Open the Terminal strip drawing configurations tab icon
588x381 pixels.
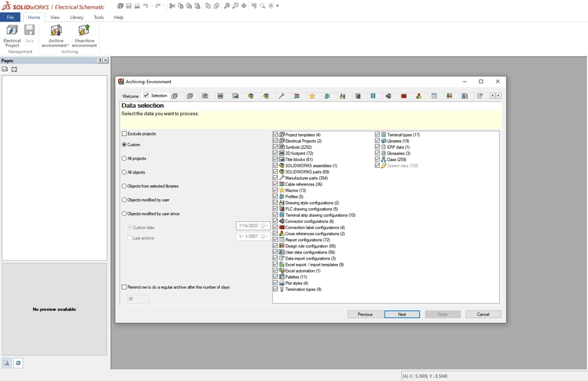pyautogui.click(x=373, y=96)
